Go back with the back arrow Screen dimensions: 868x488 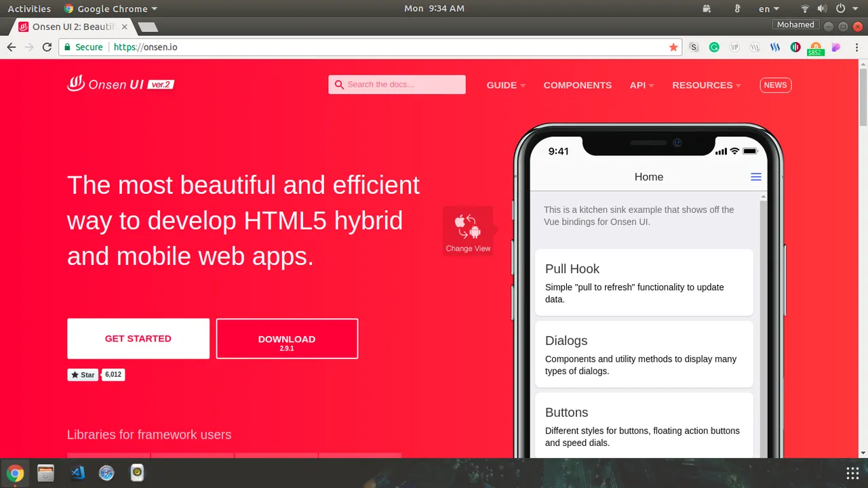12,47
